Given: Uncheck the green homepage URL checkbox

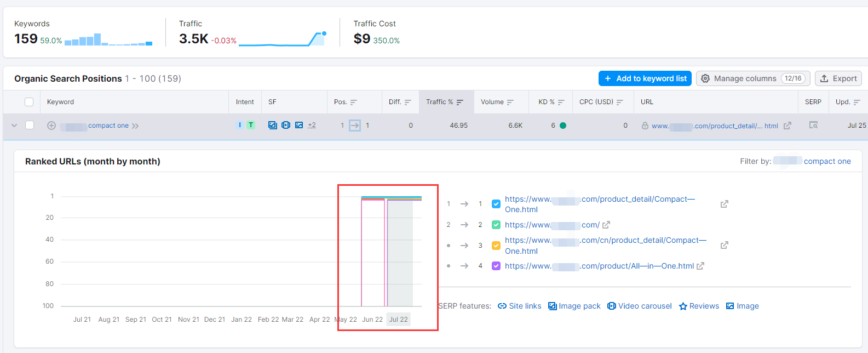Looking at the screenshot, I should click(x=496, y=225).
